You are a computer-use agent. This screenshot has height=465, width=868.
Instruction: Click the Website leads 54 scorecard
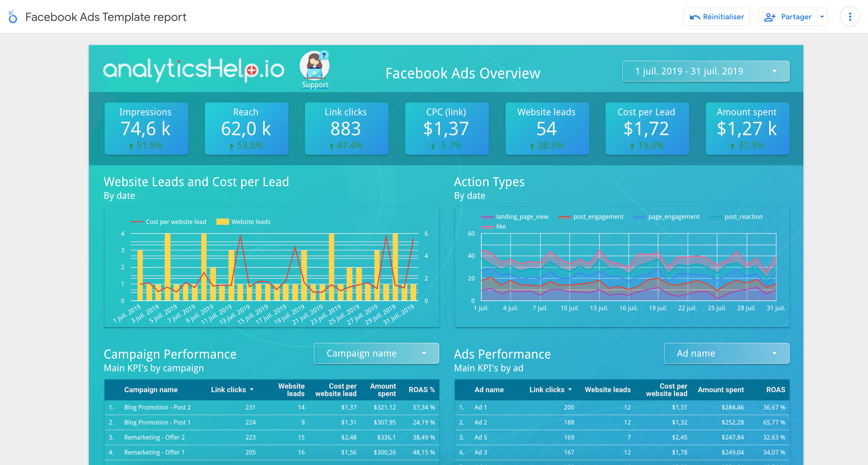pos(547,128)
